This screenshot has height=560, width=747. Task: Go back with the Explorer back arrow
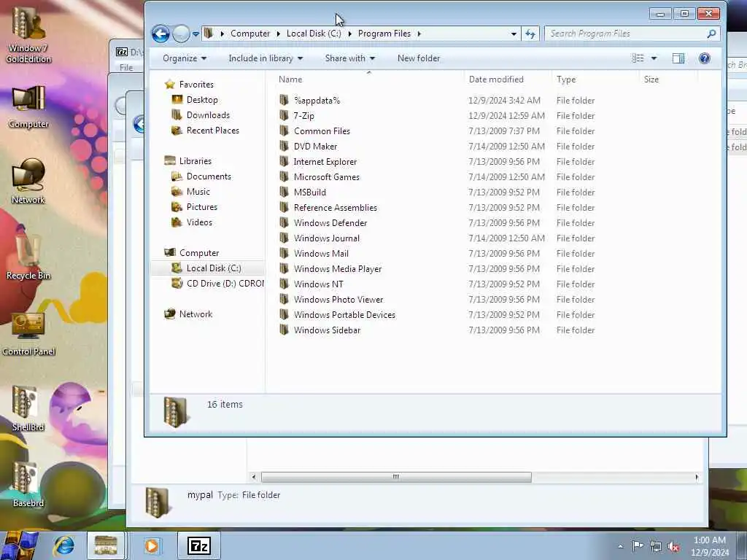tap(160, 34)
